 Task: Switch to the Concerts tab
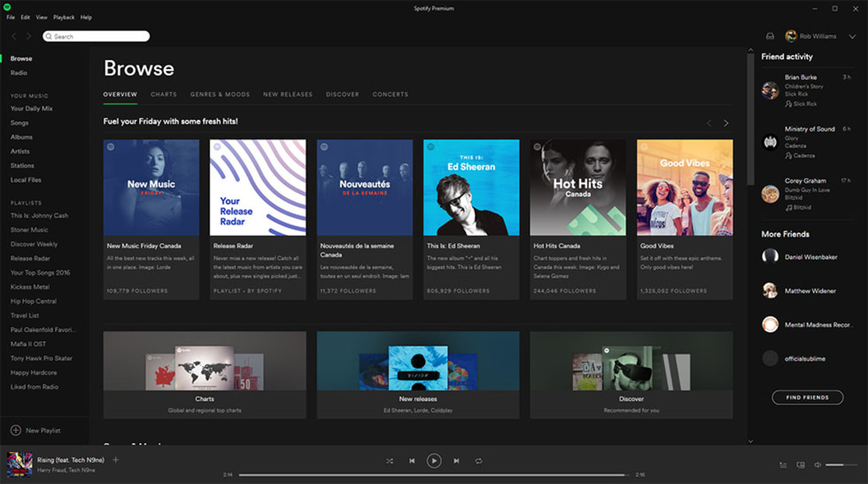point(390,94)
